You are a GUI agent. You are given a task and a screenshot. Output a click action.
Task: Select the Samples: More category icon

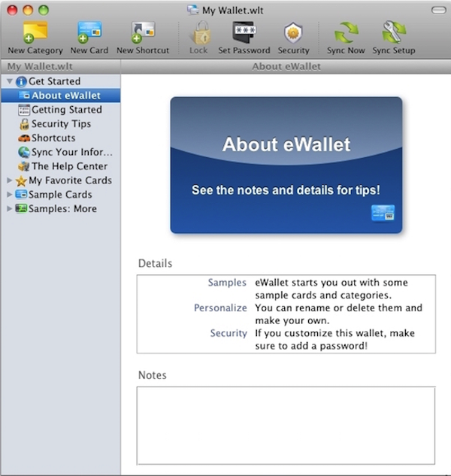21,208
